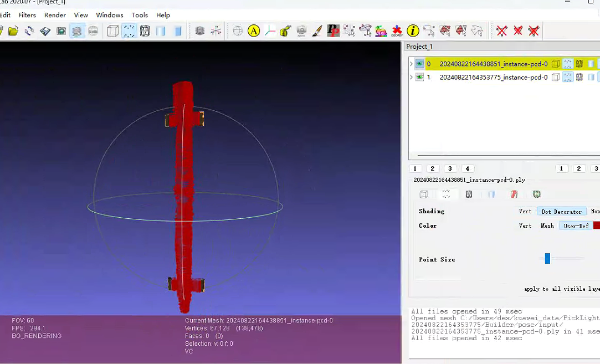
Task: Select Dot Decorator shading option
Action: click(x=561, y=211)
